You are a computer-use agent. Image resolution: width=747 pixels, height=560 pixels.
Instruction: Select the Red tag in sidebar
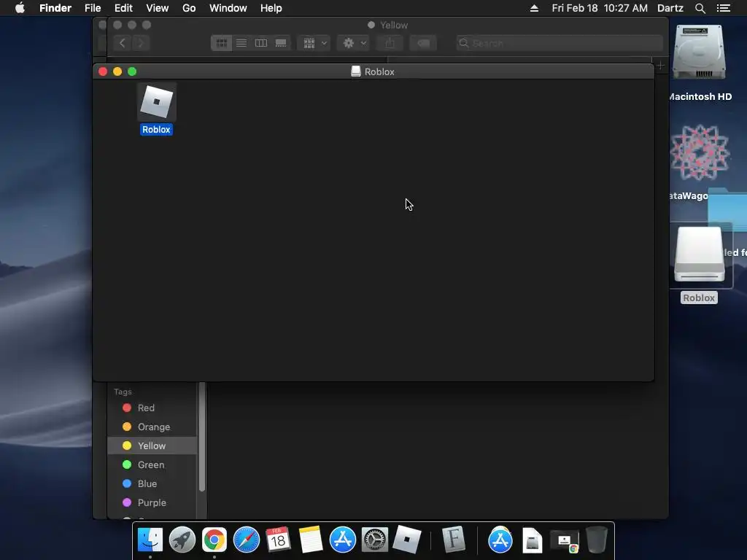pyautogui.click(x=152, y=408)
